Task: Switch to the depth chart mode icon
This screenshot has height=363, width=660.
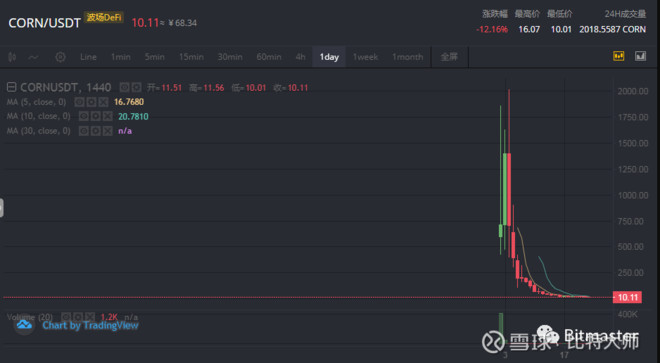Action: click(x=641, y=56)
